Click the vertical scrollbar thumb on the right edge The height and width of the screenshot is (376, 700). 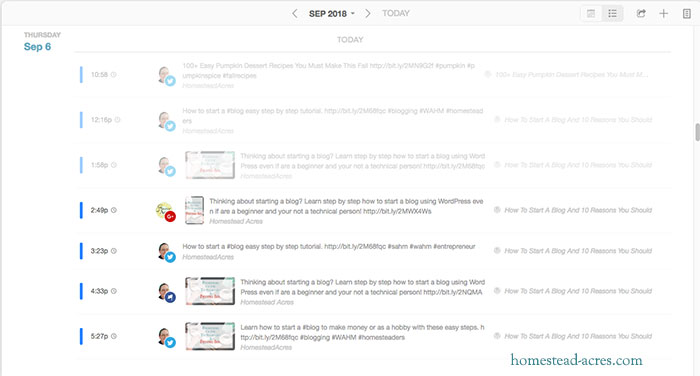697,132
